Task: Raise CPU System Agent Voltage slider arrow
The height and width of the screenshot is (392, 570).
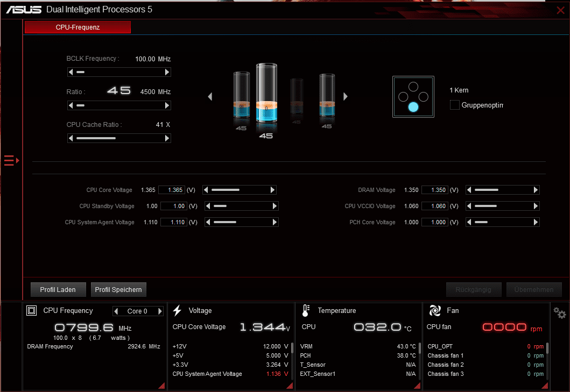Action: click(x=275, y=222)
